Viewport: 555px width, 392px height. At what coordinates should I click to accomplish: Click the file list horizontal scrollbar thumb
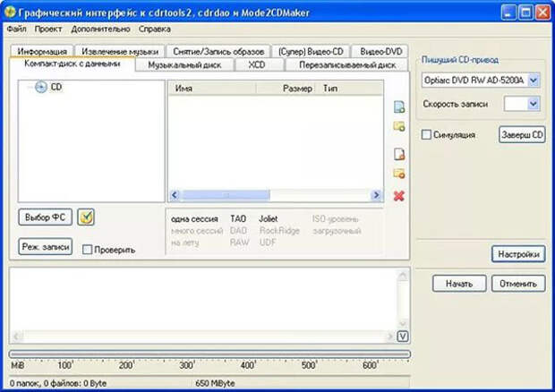[x=226, y=195]
